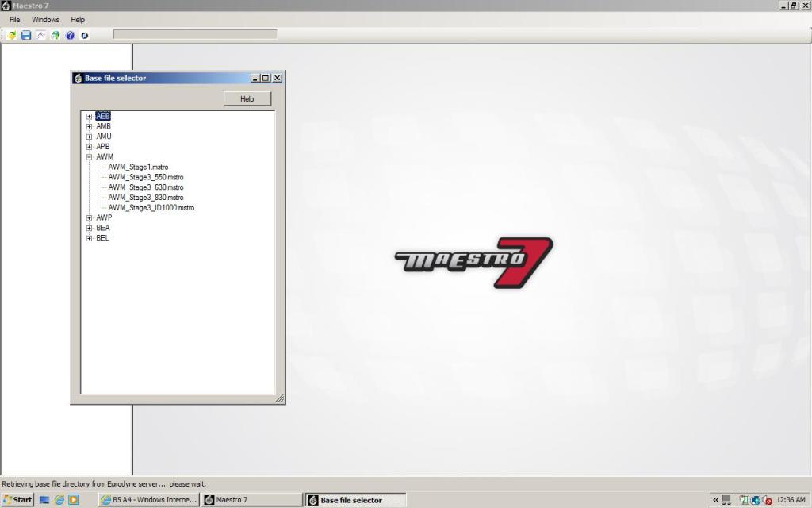Switch to Maestro 7 taskbar button
Viewport: 812px width, 508px height.
pos(252,500)
